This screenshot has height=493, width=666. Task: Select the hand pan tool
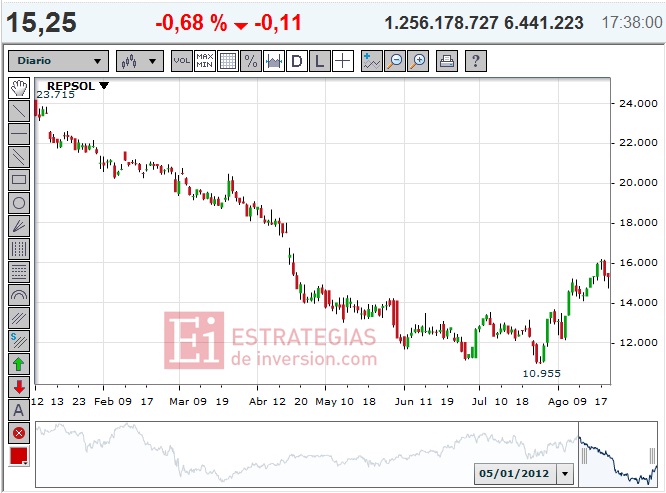click(x=19, y=88)
